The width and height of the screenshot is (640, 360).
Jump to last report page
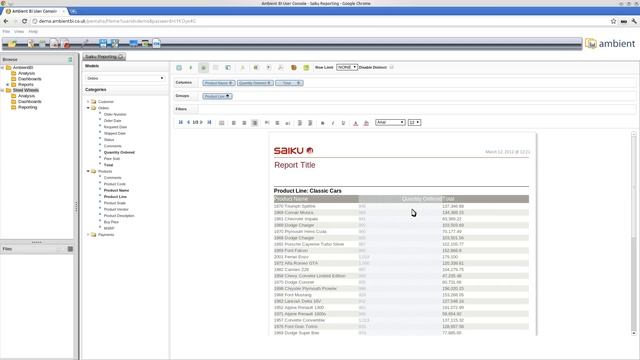(209, 122)
